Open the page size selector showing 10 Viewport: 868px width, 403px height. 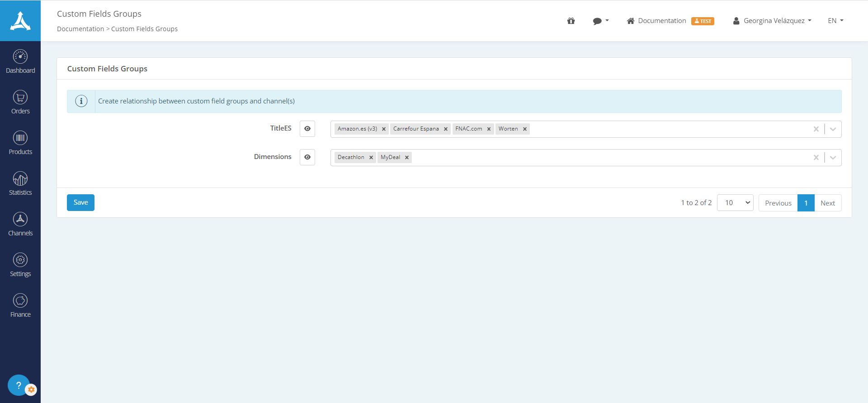[735, 203]
